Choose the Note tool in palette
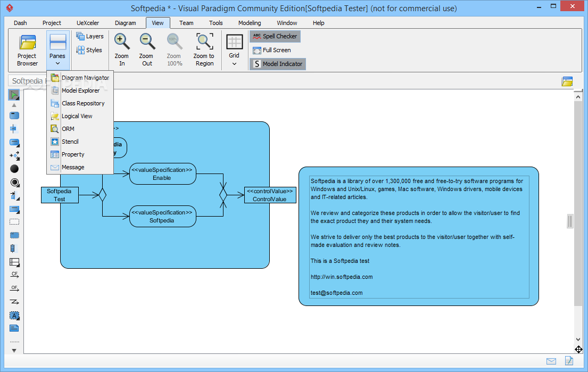 point(14,328)
